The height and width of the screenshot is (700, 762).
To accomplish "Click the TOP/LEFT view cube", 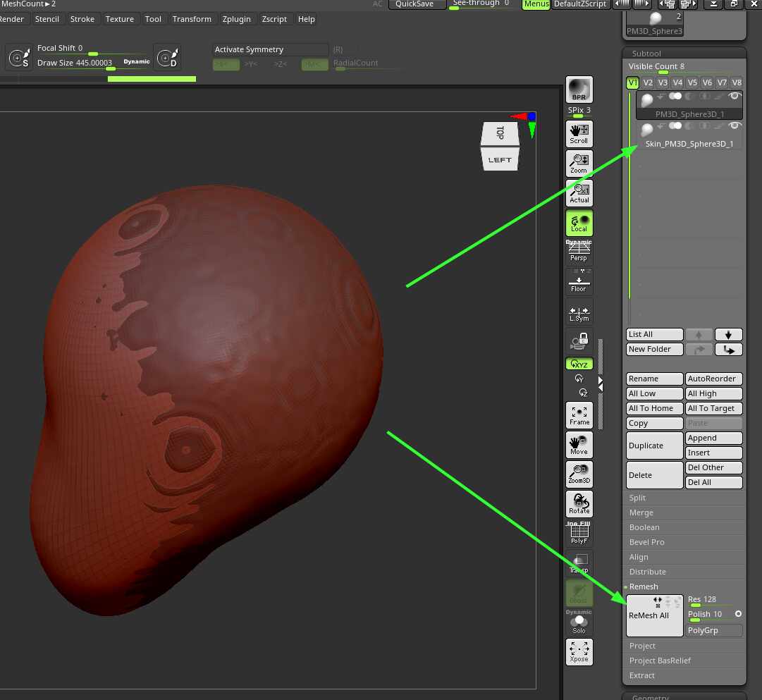I will tap(500, 146).
